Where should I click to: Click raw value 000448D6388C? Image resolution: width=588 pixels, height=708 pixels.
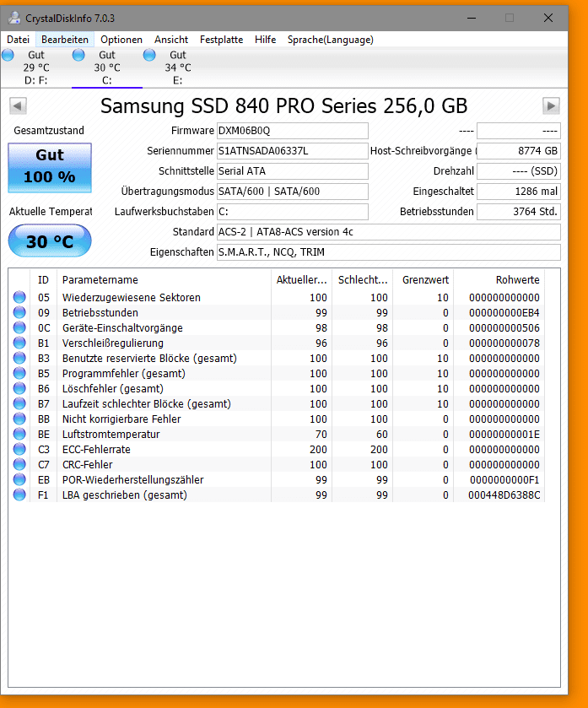(504, 495)
